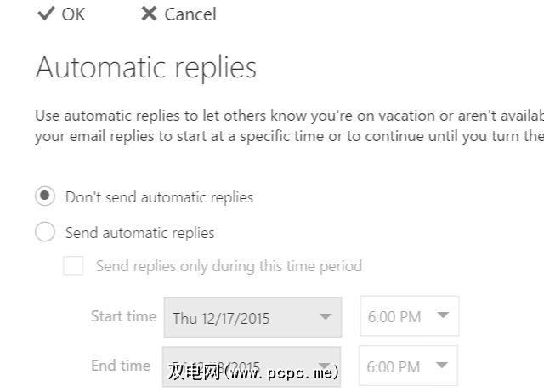
Task: Click the Start time 6:00 PM hour field
Action: coord(394,317)
